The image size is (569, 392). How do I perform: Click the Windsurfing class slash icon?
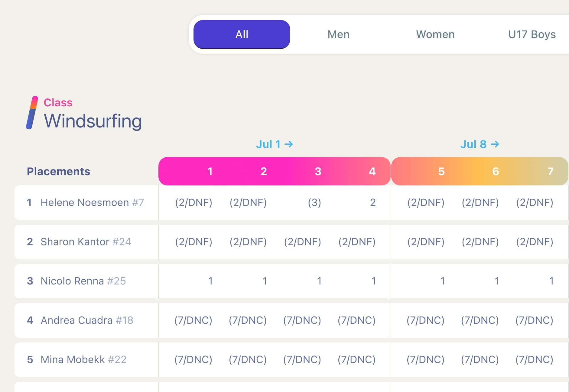32,113
